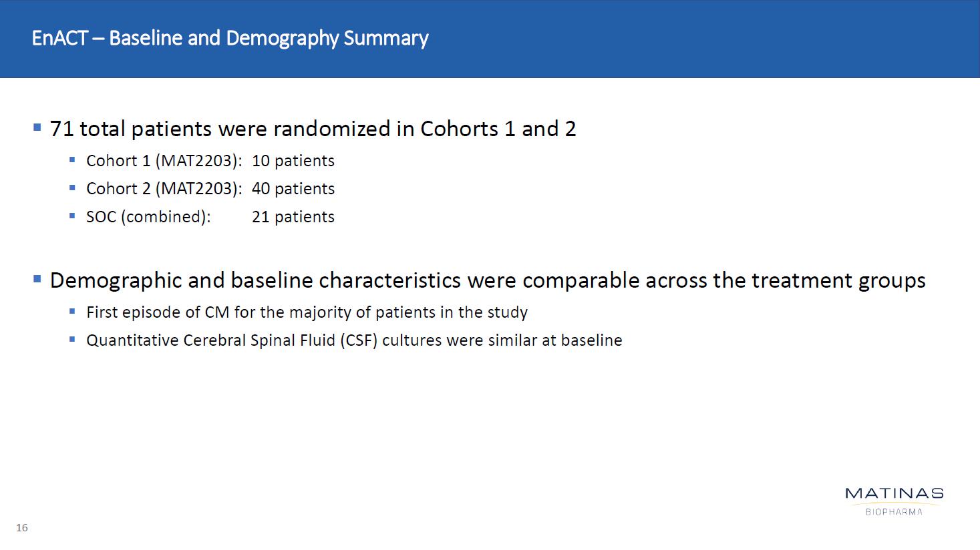Click the slide title "EnACT – Baseline and Demography Summary"
980x550 pixels.
(230, 38)
